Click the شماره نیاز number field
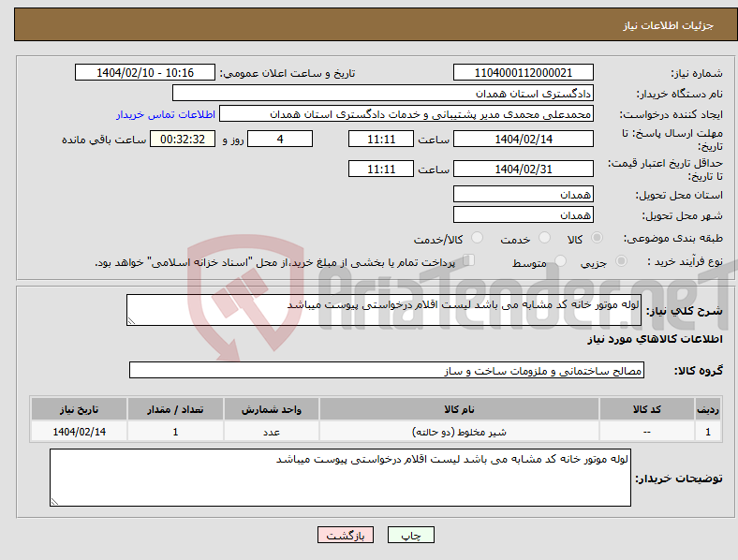This screenshot has width=738, height=560. [523, 72]
